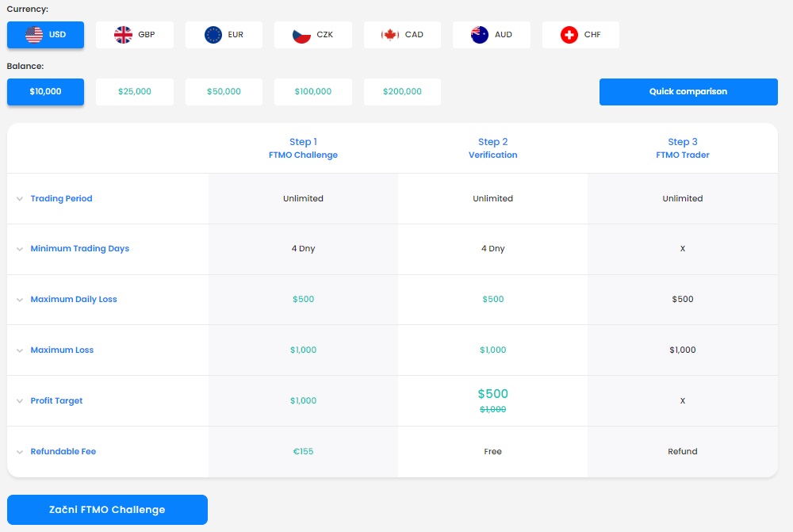Click $500 Maximum Daily Loss under FTMO Challenge
Screen dimensions: 793x532
click(303, 299)
